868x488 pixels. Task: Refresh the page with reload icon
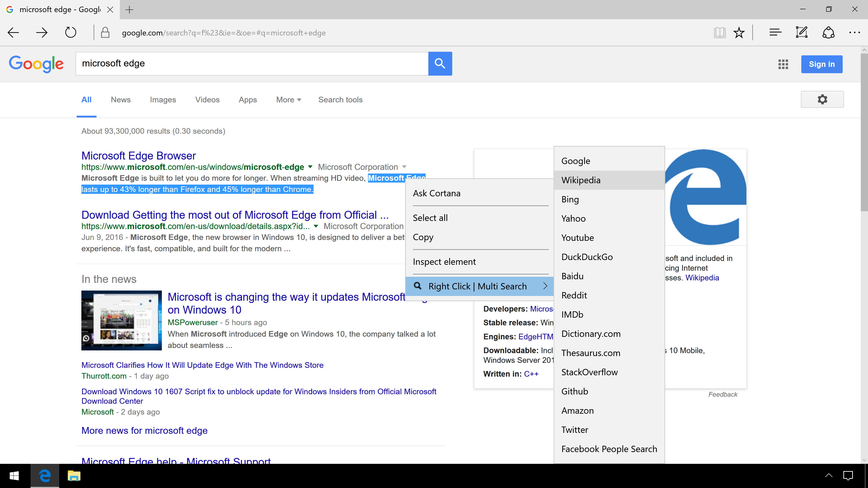71,33
